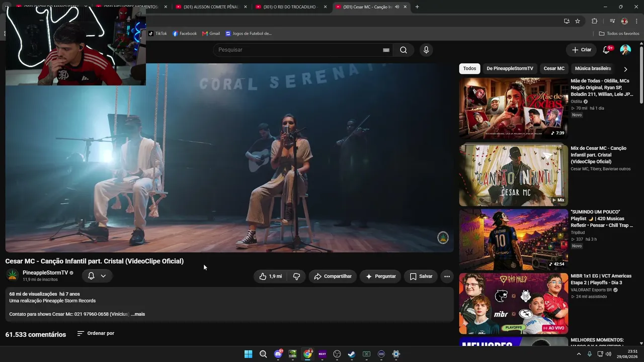Screen dimensions: 644x362
Task: Open Chrome three-dot menu
Action: click(x=636, y=21)
